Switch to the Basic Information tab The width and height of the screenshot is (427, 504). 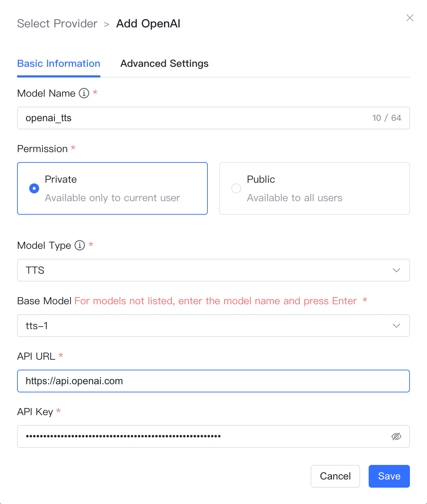click(x=59, y=64)
